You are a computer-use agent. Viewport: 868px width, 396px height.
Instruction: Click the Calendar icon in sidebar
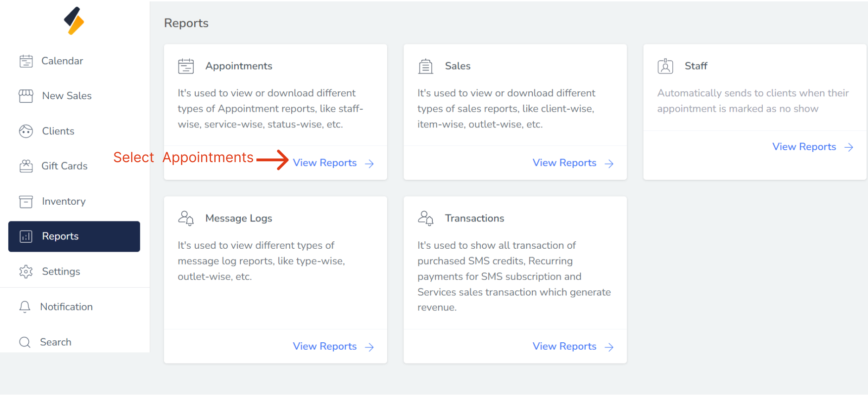[26, 61]
